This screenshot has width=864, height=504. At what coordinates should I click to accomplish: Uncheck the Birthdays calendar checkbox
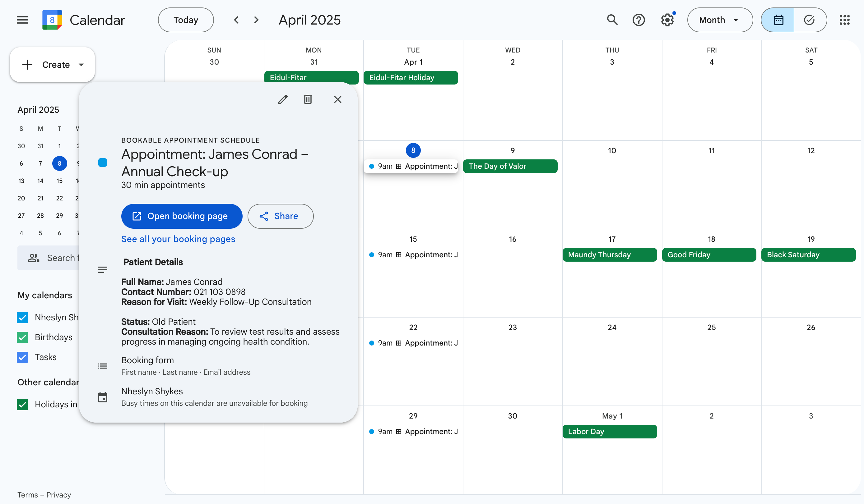pyautogui.click(x=23, y=337)
